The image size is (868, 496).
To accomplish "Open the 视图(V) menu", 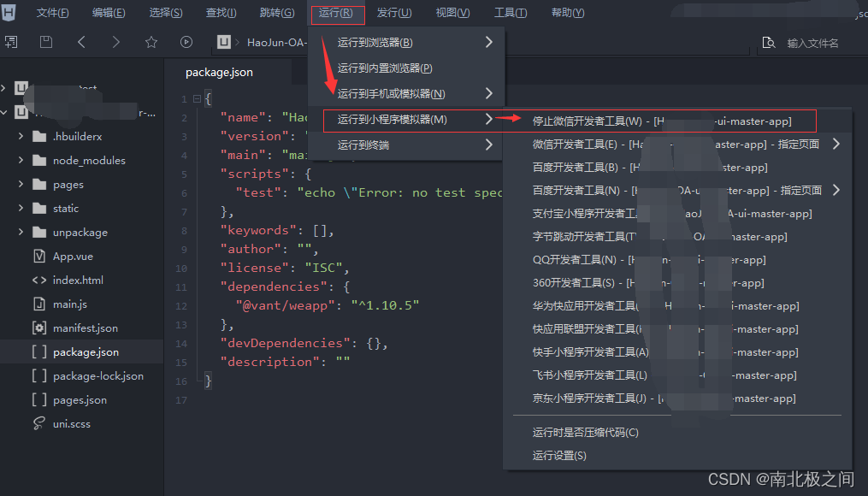I will [452, 13].
